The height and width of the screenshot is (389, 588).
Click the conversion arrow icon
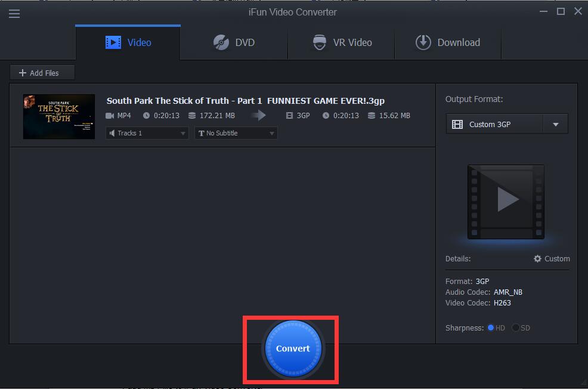coord(259,115)
